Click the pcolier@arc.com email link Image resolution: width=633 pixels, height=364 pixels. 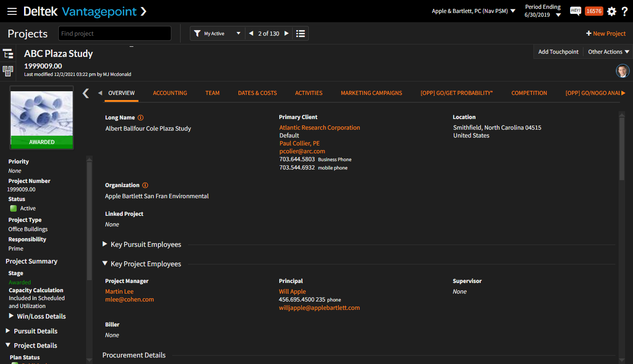point(302,151)
